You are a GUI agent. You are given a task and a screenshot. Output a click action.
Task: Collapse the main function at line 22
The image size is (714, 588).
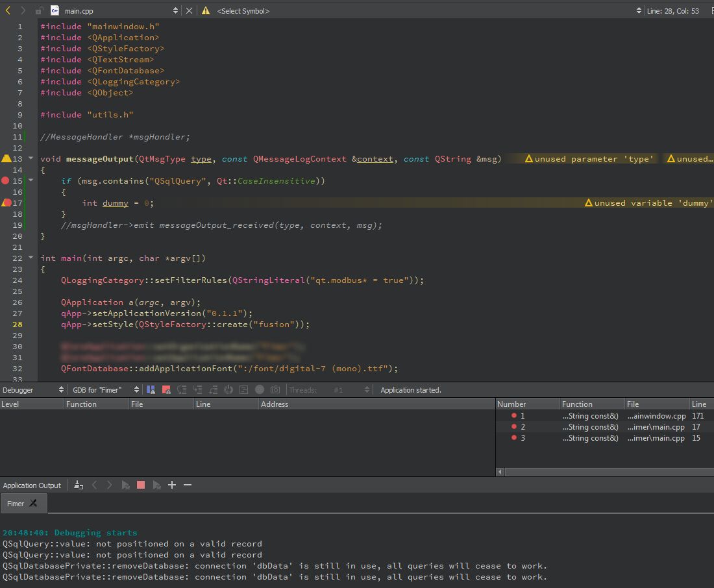tap(31, 258)
